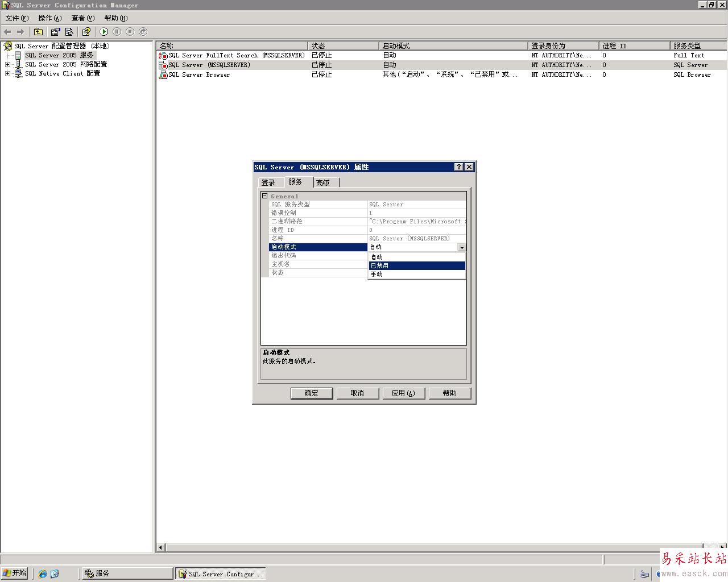Viewport: 728px width, 582px height.
Task: Click the second quick launch icon beside Internet Explorer
Action: [55, 573]
